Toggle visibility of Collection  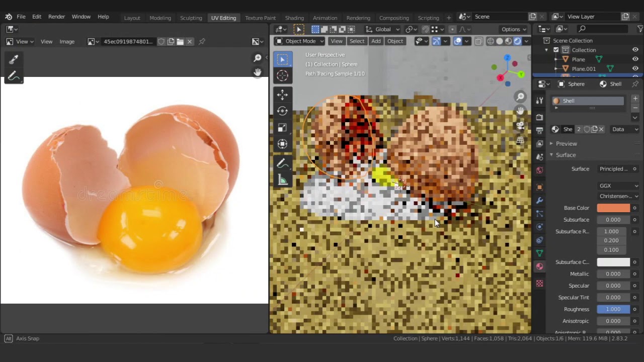pyautogui.click(x=635, y=50)
